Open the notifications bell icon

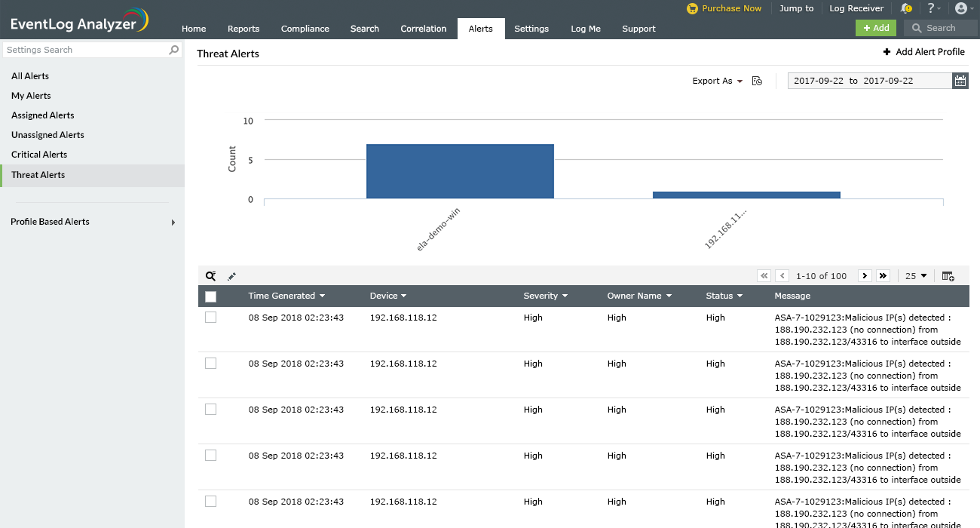click(906, 8)
